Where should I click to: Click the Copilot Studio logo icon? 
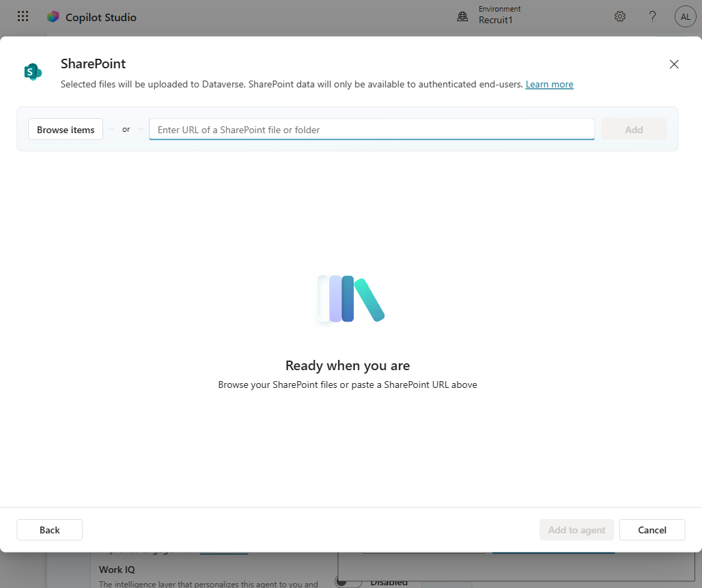click(x=53, y=17)
